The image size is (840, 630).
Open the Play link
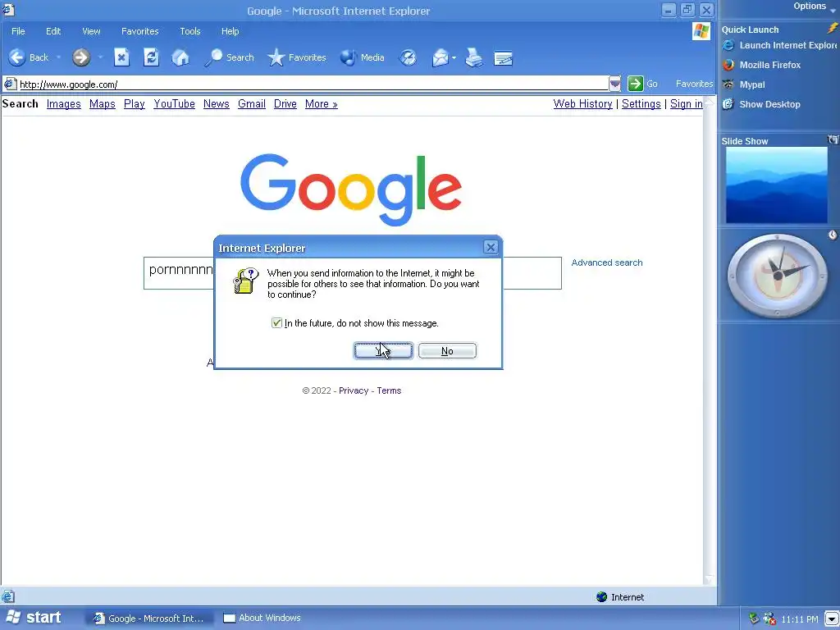tap(135, 104)
